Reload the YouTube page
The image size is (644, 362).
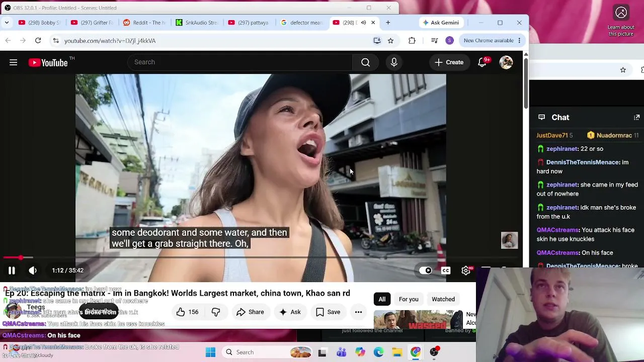click(38, 41)
